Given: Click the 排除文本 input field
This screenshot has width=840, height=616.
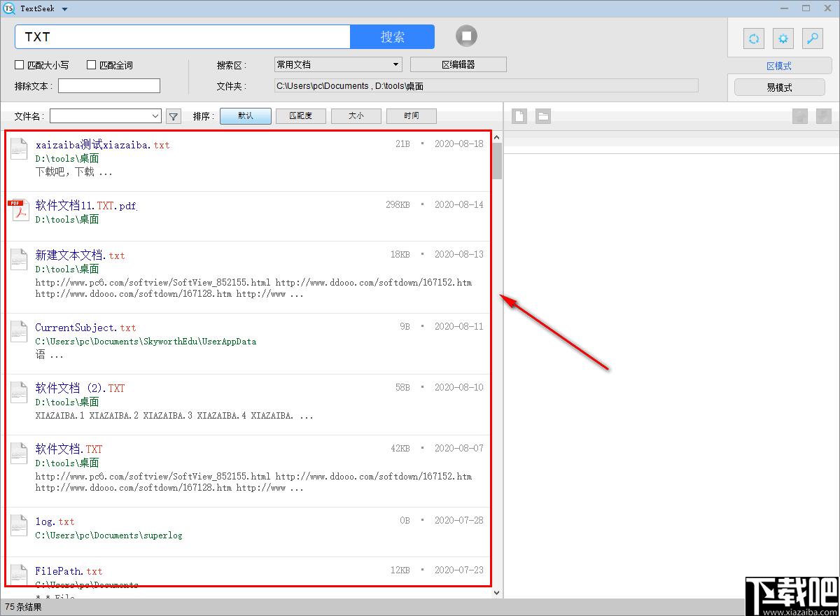Looking at the screenshot, I should (x=109, y=86).
